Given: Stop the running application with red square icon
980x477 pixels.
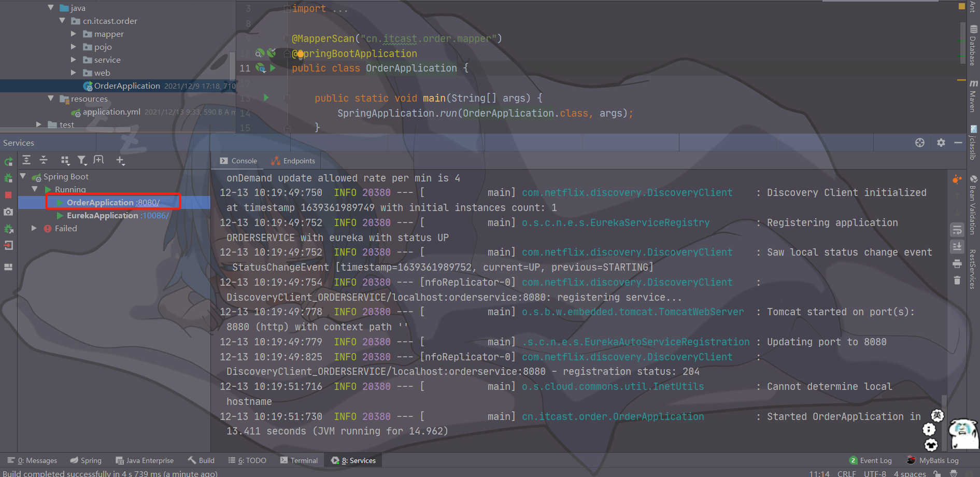Looking at the screenshot, I should click(x=8, y=194).
